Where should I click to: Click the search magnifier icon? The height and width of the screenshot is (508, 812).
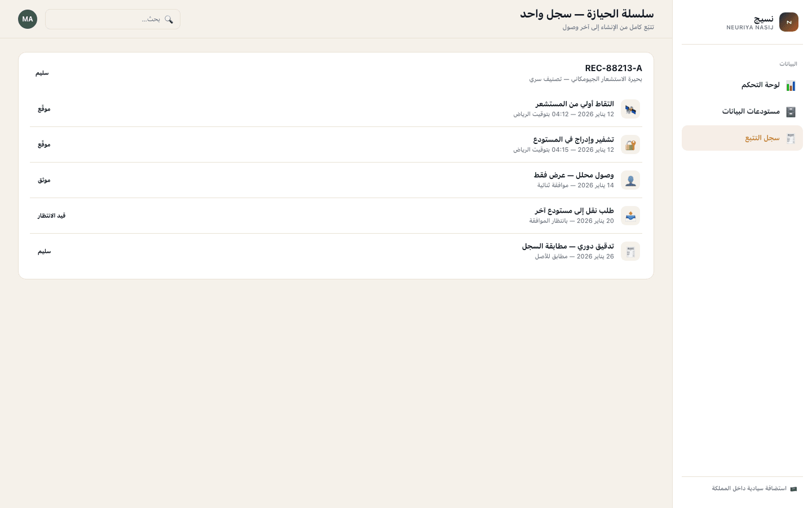click(x=169, y=19)
